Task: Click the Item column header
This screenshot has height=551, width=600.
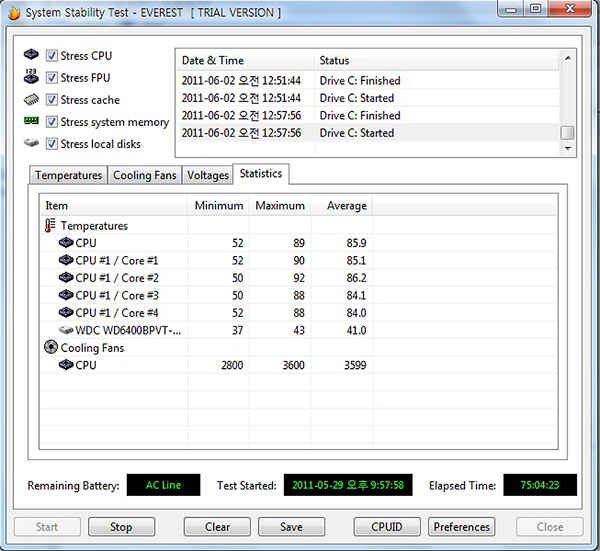Action: (x=114, y=205)
